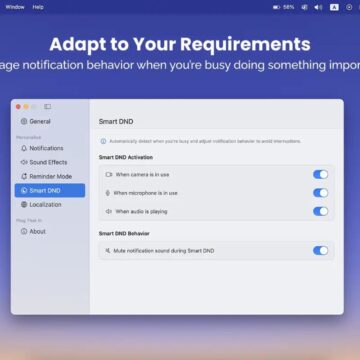Click the 'Smart DND Behavior' heading

pos(124,234)
